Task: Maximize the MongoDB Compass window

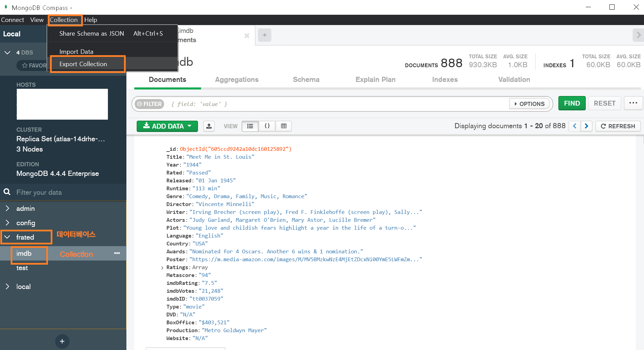Action: (612, 7)
